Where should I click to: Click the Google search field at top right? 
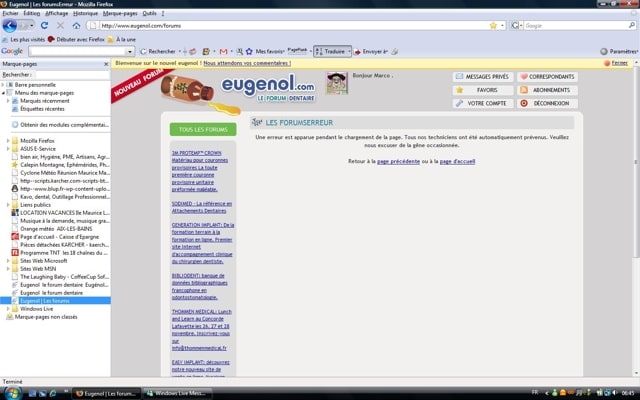click(x=576, y=25)
